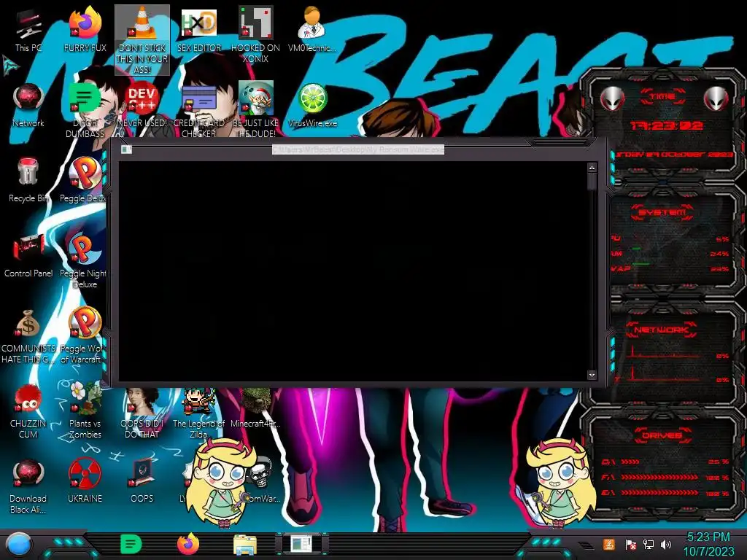Launch the Plants vs Zombies shortcut

(85, 411)
